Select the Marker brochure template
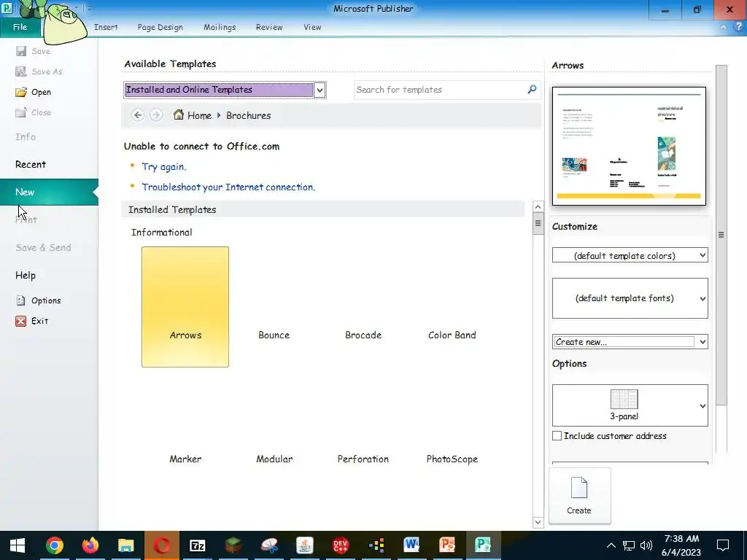This screenshot has height=560, width=747. [185, 431]
